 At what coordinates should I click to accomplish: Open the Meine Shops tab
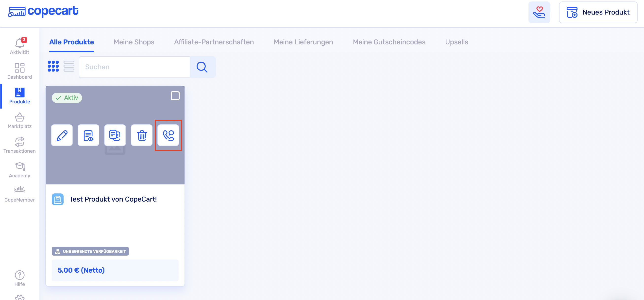134,42
